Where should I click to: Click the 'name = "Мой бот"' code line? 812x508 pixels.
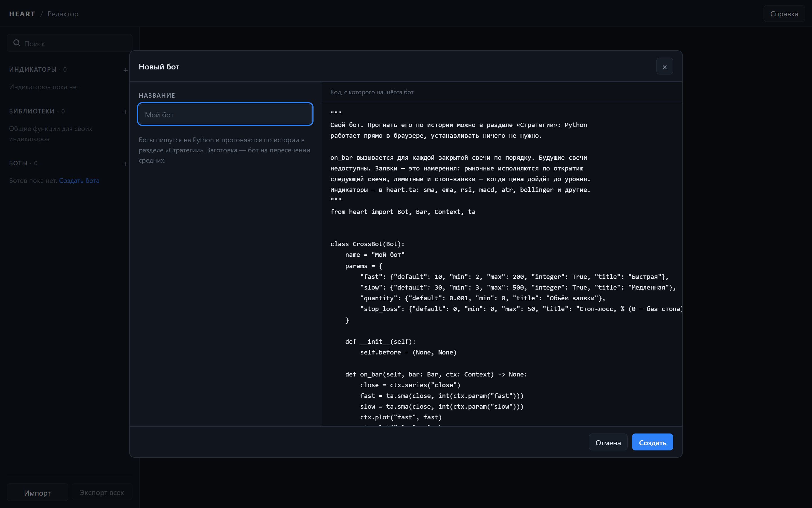click(x=375, y=255)
